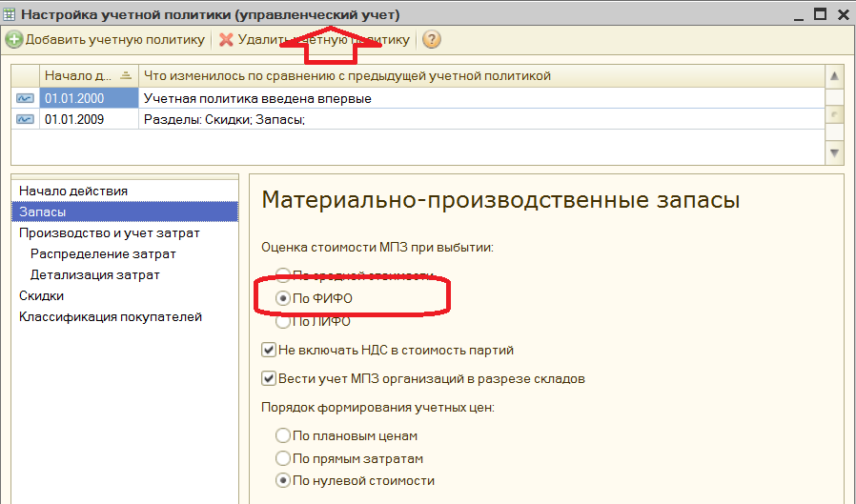
Task: Click Удалить учетную политику button
Action: point(315,40)
